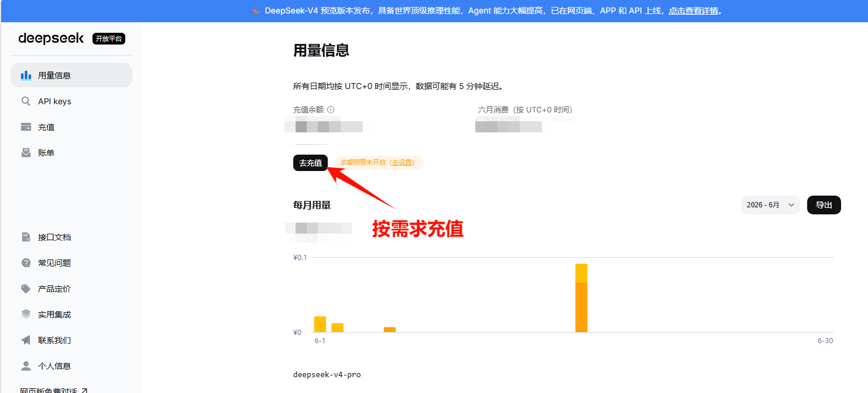Click the ¥0 axis label
Viewport: 868px width, 393px height.
click(x=297, y=333)
